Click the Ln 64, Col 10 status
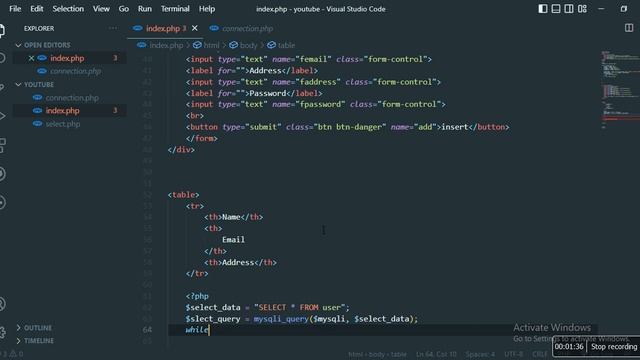The image size is (640, 360). pos(436,354)
